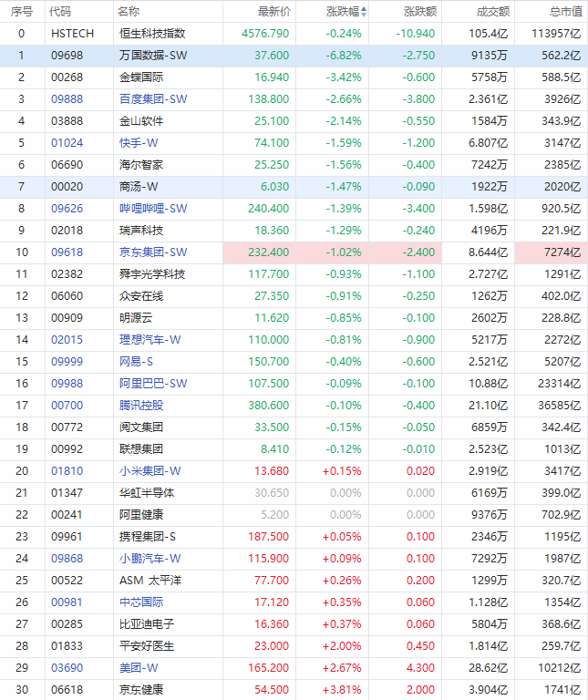Open stock 金蝶国际
The image size is (588, 700).
tap(141, 77)
